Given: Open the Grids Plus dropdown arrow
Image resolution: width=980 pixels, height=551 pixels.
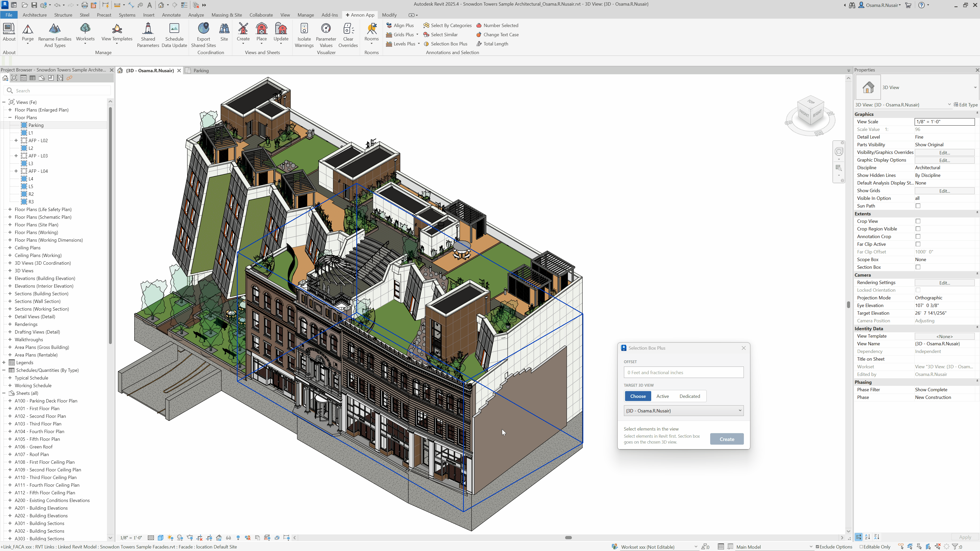Looking at the screenshot, I should [417, 35].
